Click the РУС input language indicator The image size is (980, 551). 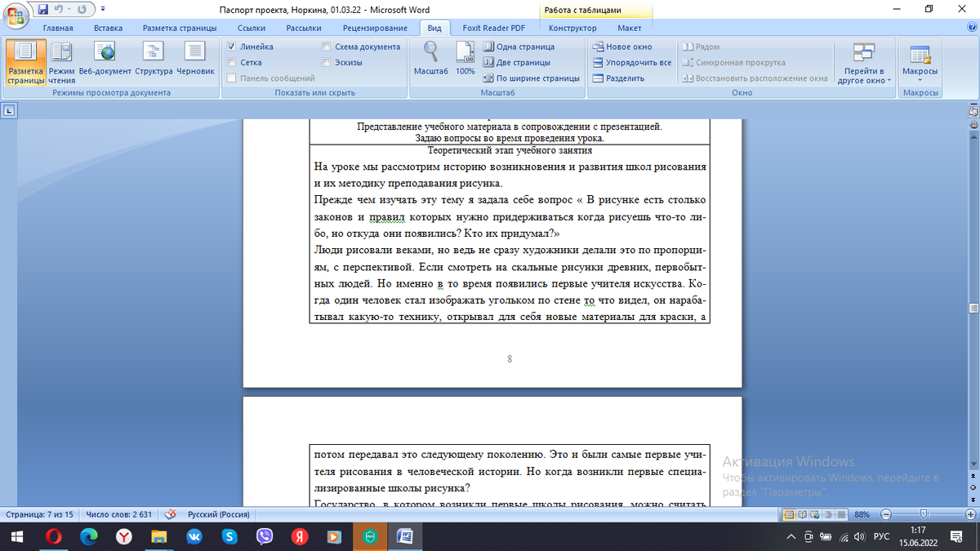pos(881,537)
